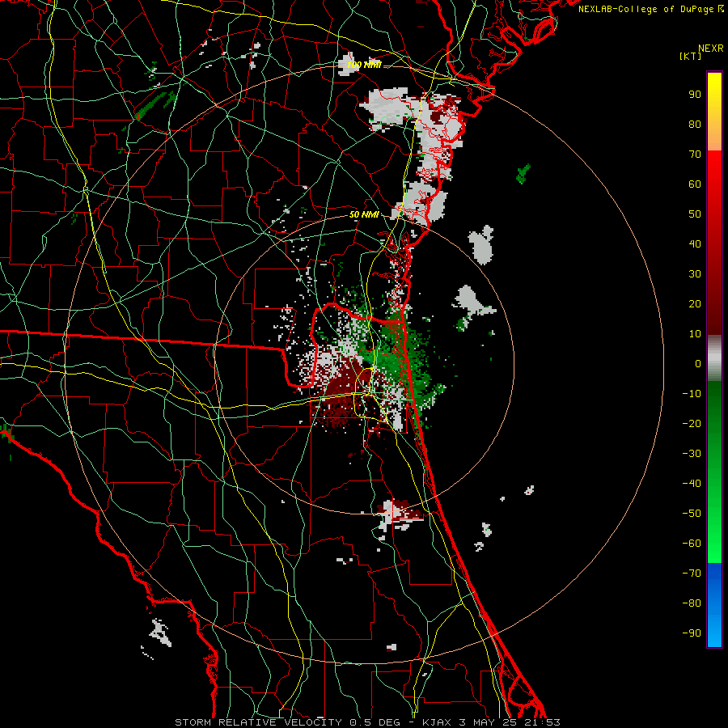Screen dimensions: 728x728
Task: Click the positive '90' velocity scale value
Action: 695,95
